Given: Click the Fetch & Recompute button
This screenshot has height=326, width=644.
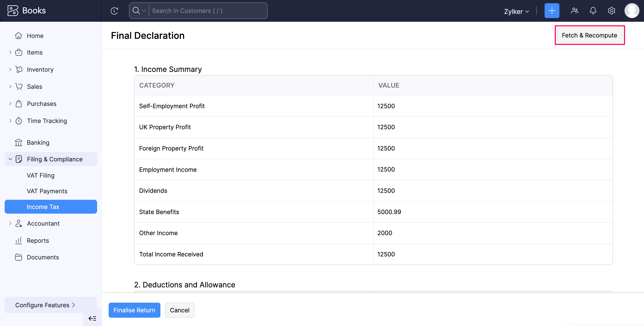Looking at the screenshot, I should click(589, 35).
